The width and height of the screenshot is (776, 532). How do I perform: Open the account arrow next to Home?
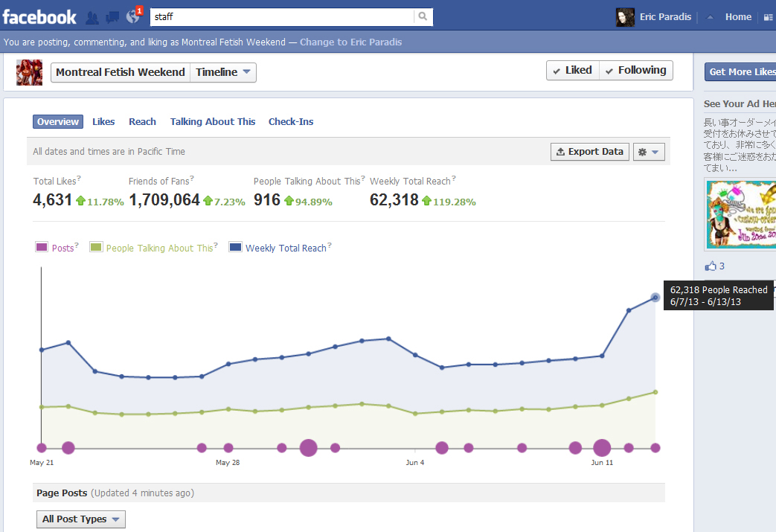[x=711, y=17]
